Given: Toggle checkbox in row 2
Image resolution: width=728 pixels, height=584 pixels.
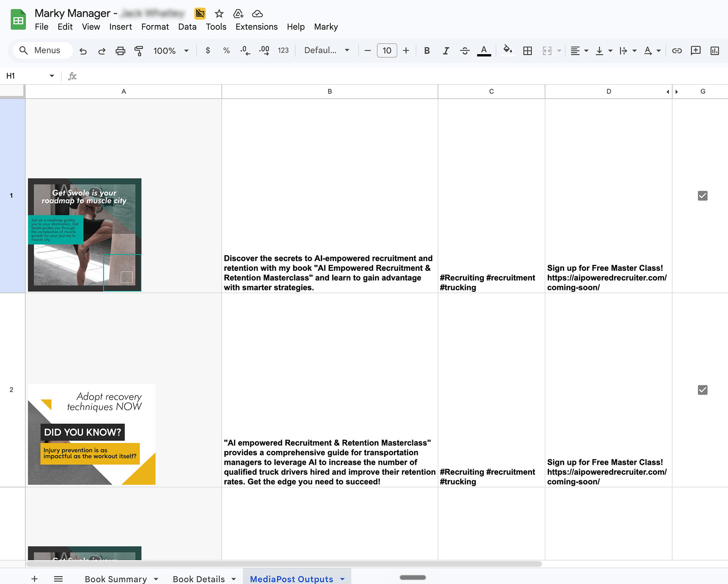Looking at the screenshot, I should click(703, 390).
